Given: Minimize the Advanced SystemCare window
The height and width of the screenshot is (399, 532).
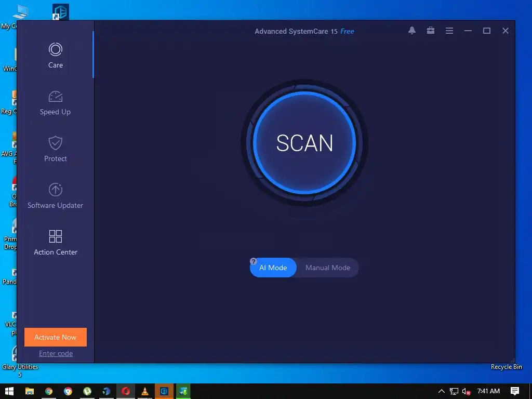Looking at the screenshot, I should (468, 31).
